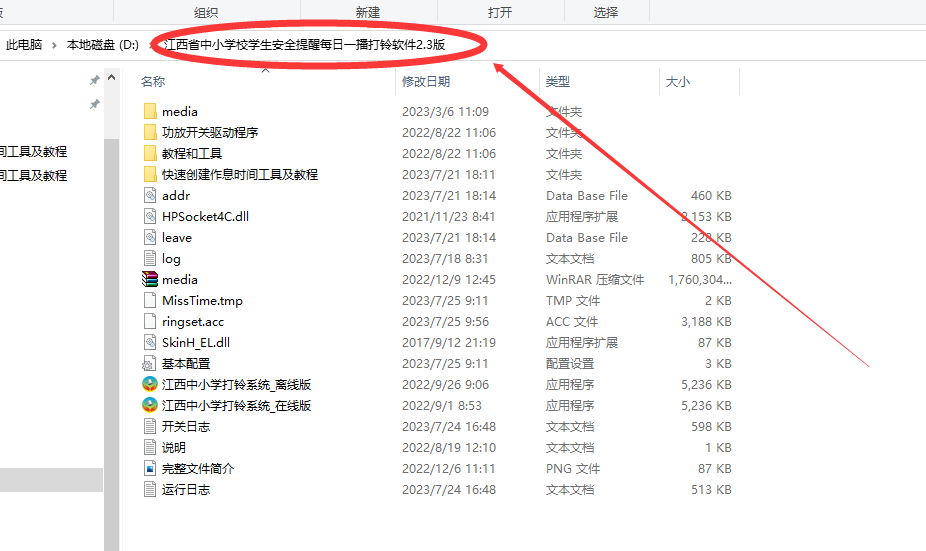Open the media folder icon
The width and height of the screenshot is (926, 551).
tap(150, 111)
